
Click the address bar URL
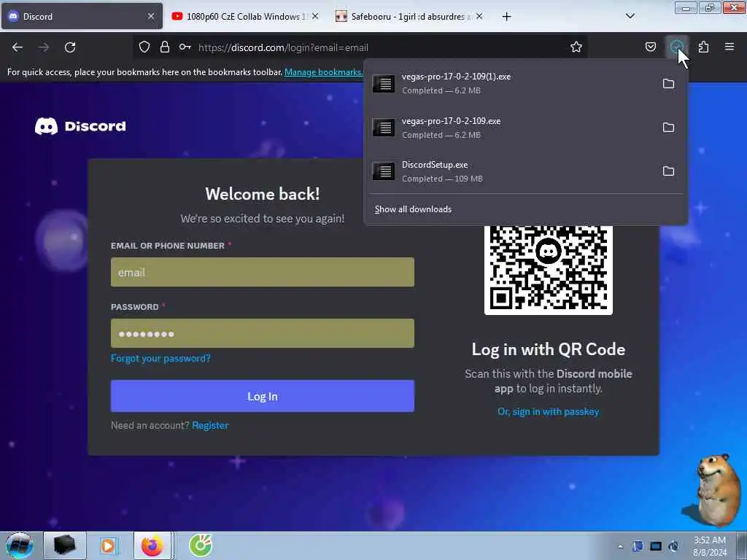point(284,47)
